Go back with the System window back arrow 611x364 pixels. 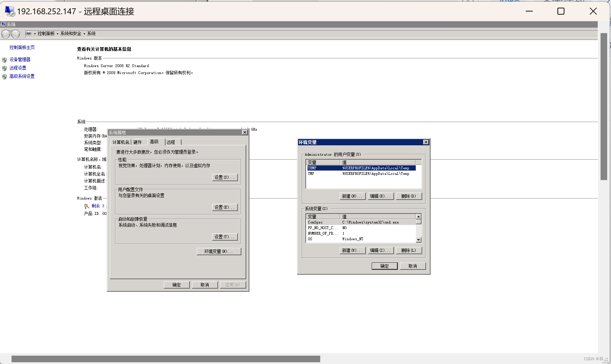coord(6,34)
